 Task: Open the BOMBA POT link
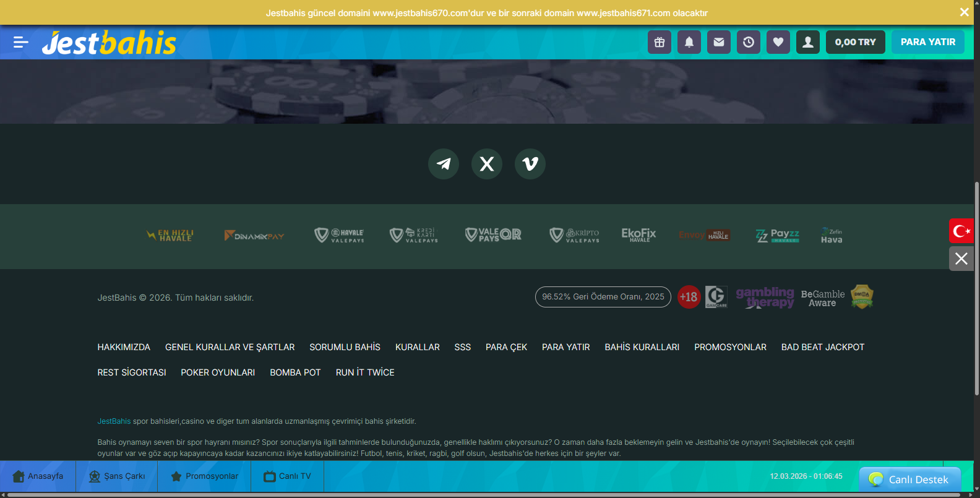[x=296, y=372]
